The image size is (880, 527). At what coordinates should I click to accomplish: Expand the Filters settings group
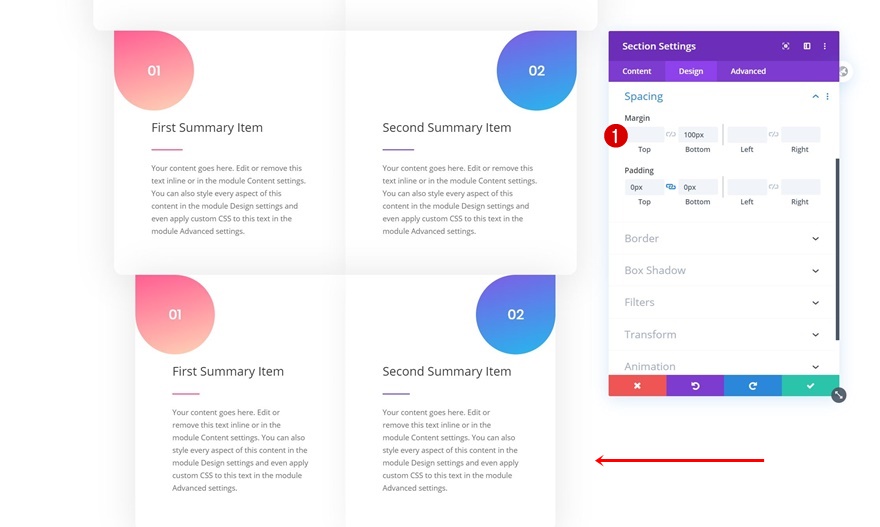click(815, 303)
